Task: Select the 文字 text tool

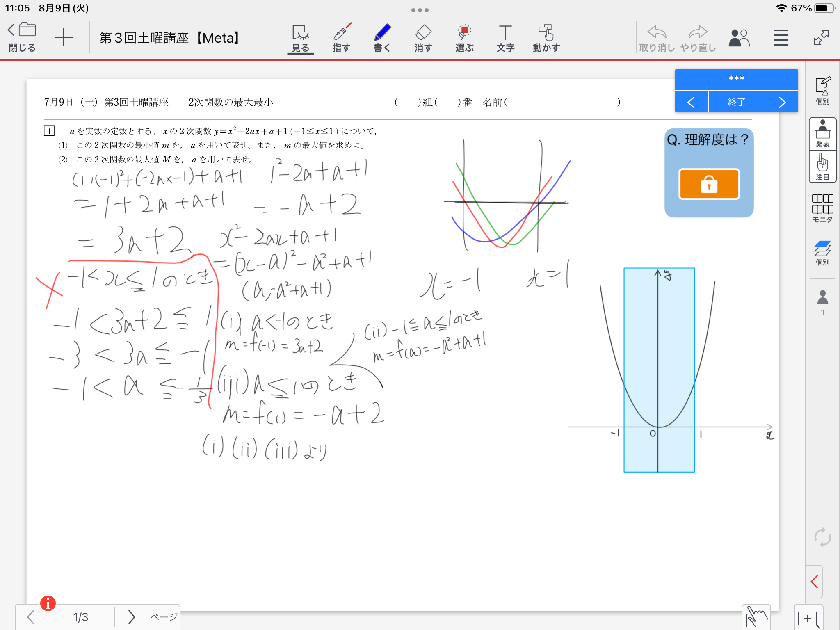Action: pyautogui.click(x=505, y=38)
